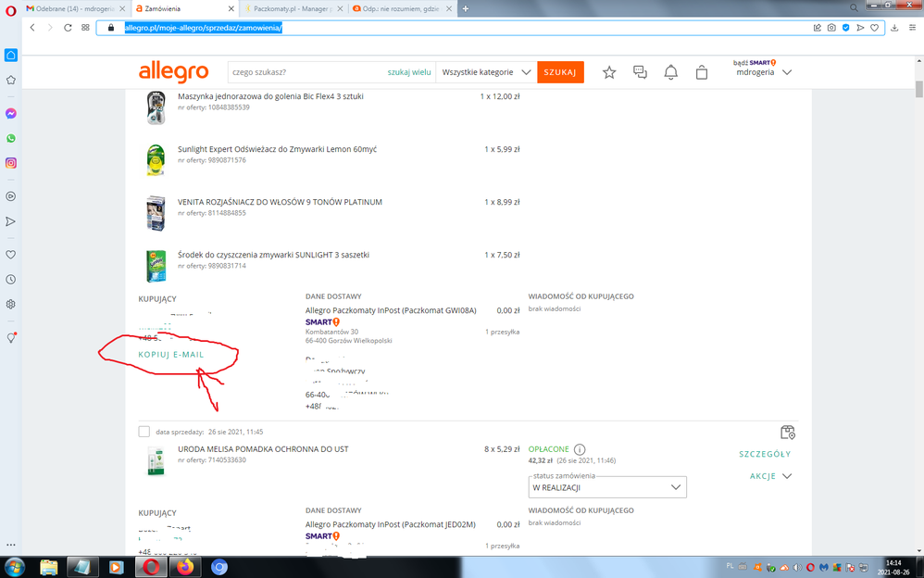Click address bar heart bookmark icon

click(875, 28)
